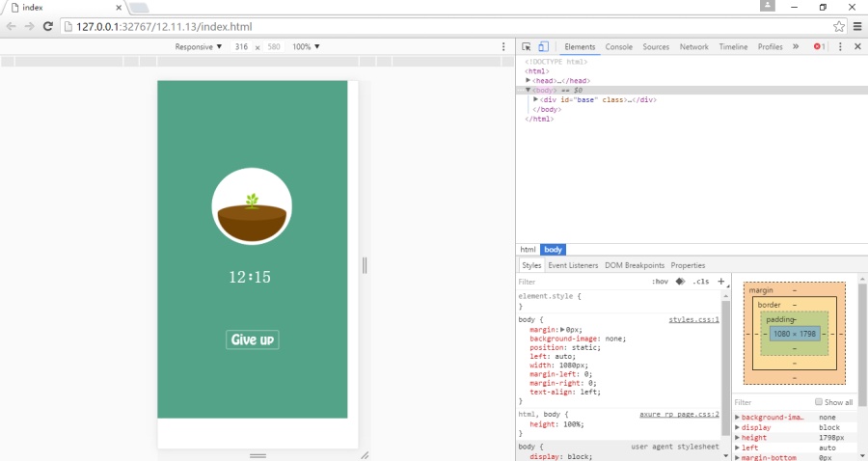Expand the margin shorthand property
Viewport: 868px width, 461px height.
[x=562, y=329]
